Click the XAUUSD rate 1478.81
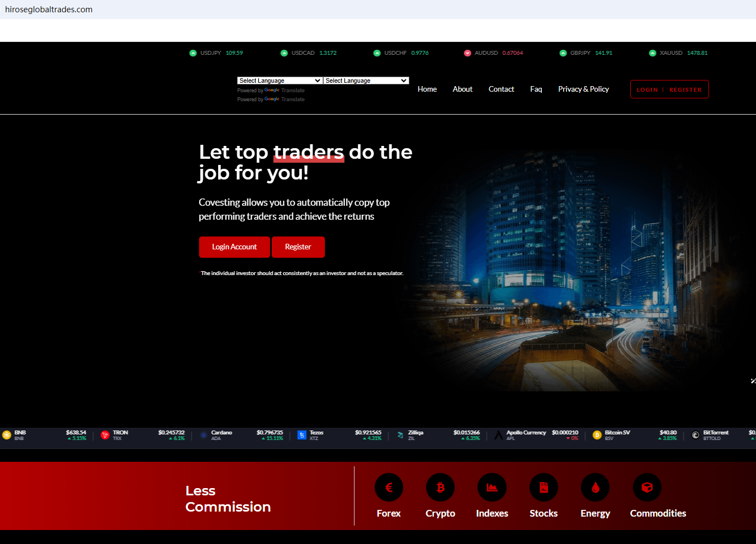Screen dimensions: 756x544 [697, 53]
